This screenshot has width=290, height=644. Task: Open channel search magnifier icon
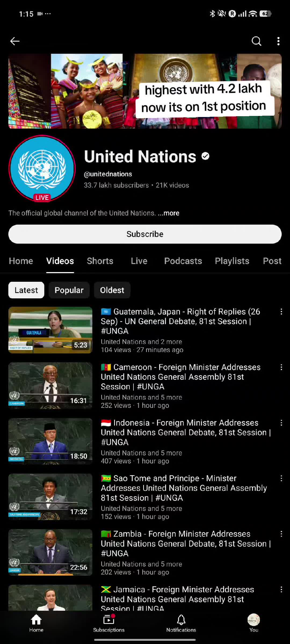pyautogui.click(x=256, y=41)
